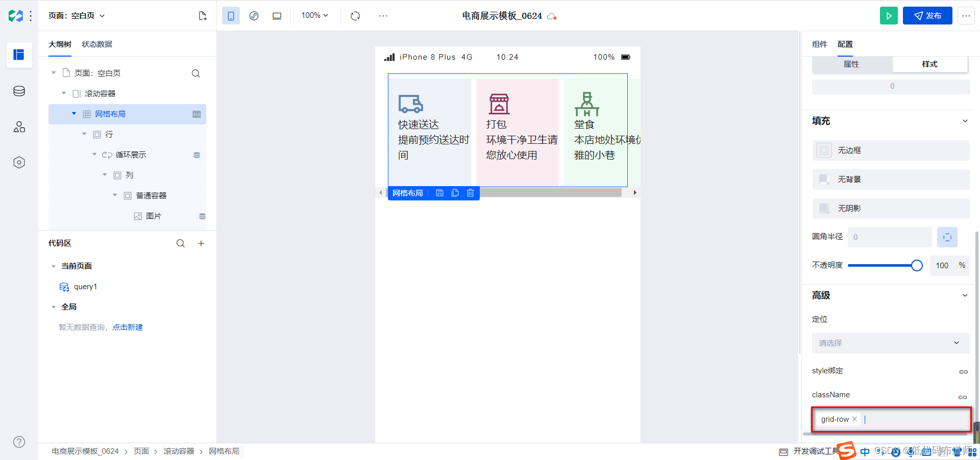The height and width of the screenshot is (460, 980).
Task: Open the 页面: 空白页 page dropdown
Action: click(x=77, y=16)
